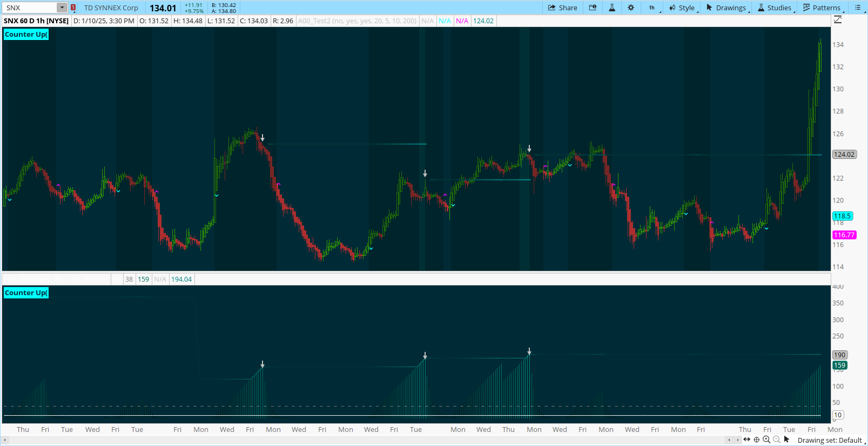
Task: Click the 10 value bubble on lower axis
Action: coord(838,415)
